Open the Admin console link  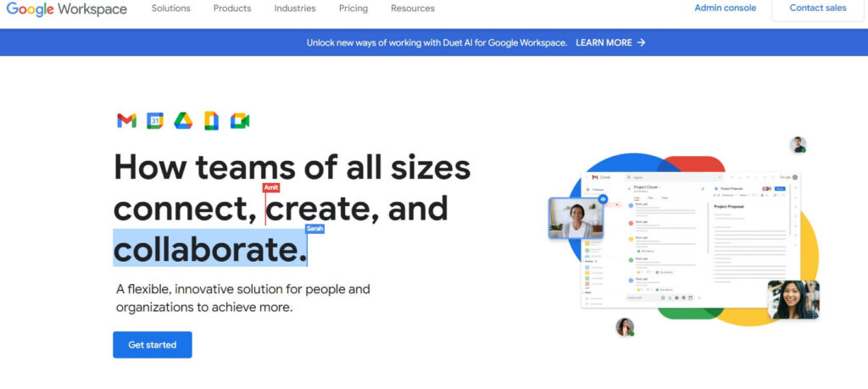(x=726, y=8)
